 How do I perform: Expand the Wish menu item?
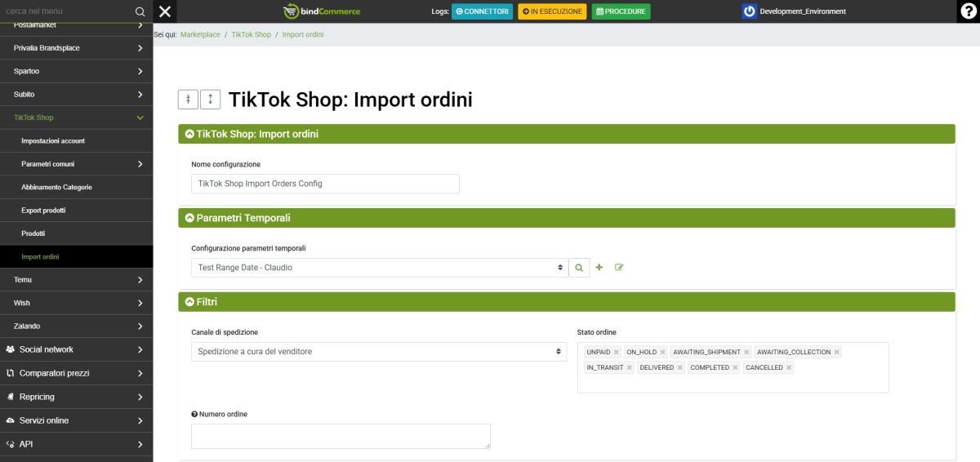(x=76, y=303)
